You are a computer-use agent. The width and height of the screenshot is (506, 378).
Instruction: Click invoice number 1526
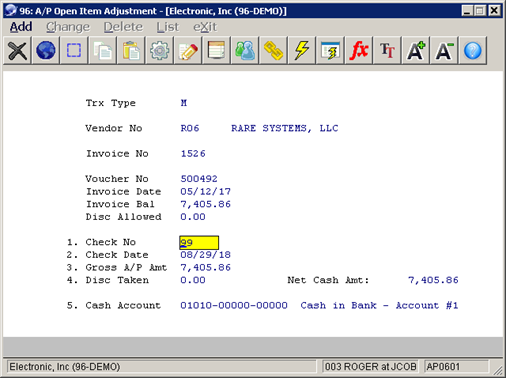[193, 154]
